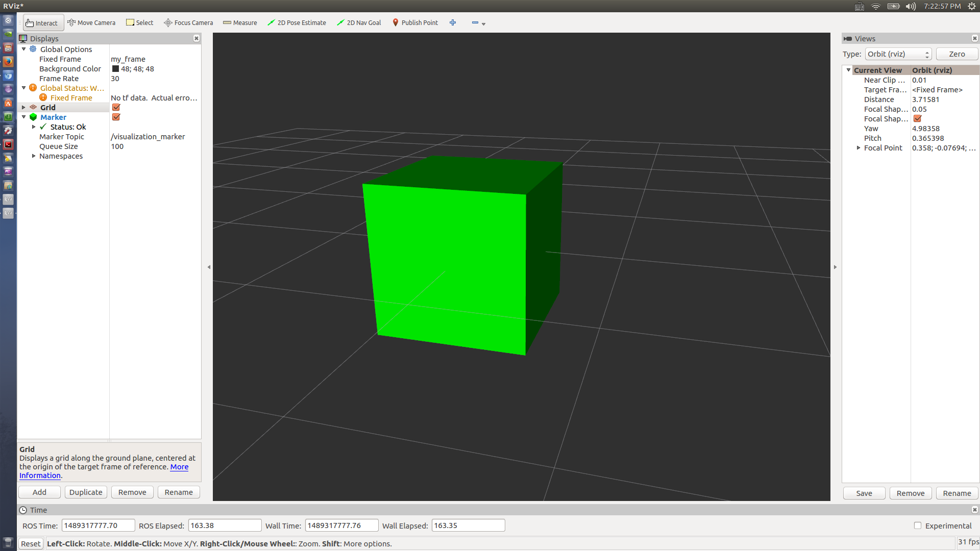Open the system session gear menu
This screenshot has width=980, height=551.
point(972,6)
